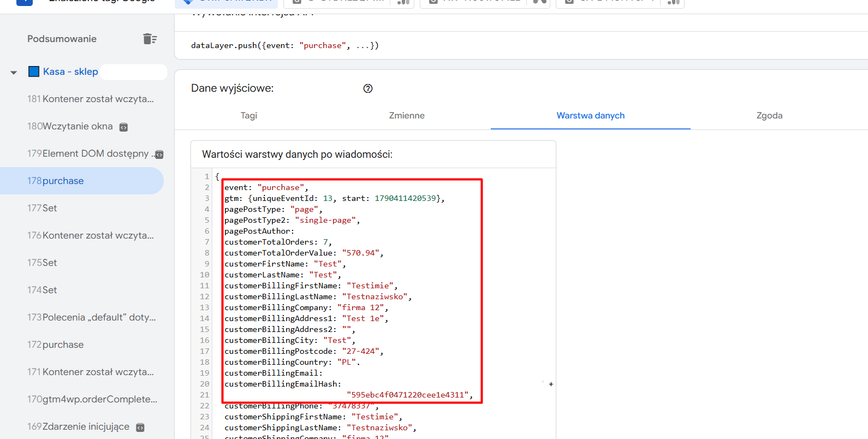Click the customerBillingCompany "firma 12" line
The image size is (868, 439).
coord(306,307)
